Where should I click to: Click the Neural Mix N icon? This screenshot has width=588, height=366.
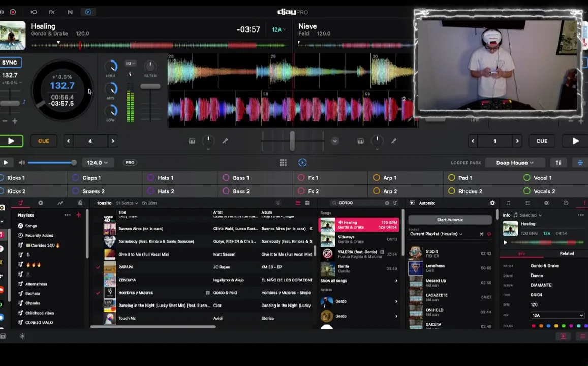70,12
